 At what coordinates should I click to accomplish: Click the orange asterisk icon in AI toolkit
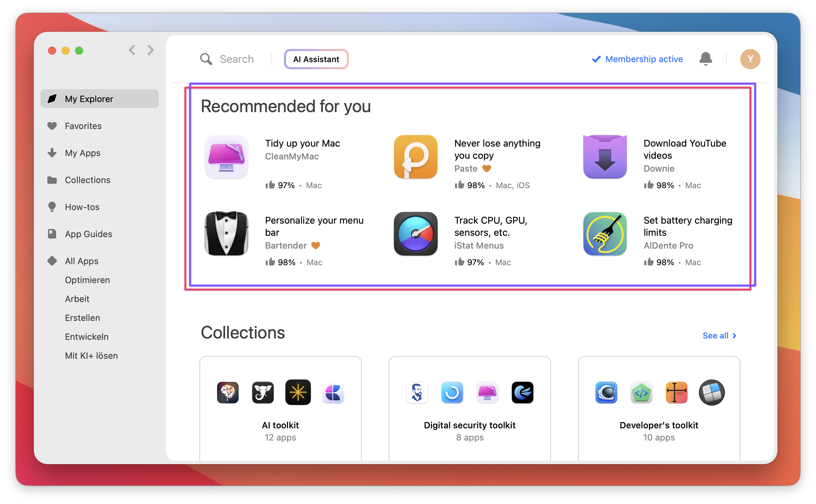(298, 393)
